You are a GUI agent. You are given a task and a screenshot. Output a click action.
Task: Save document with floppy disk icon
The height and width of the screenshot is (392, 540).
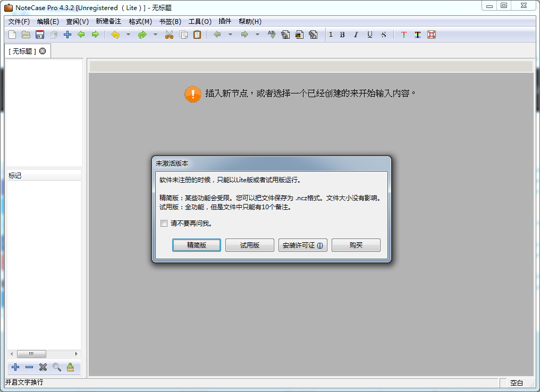click(40, 35)
